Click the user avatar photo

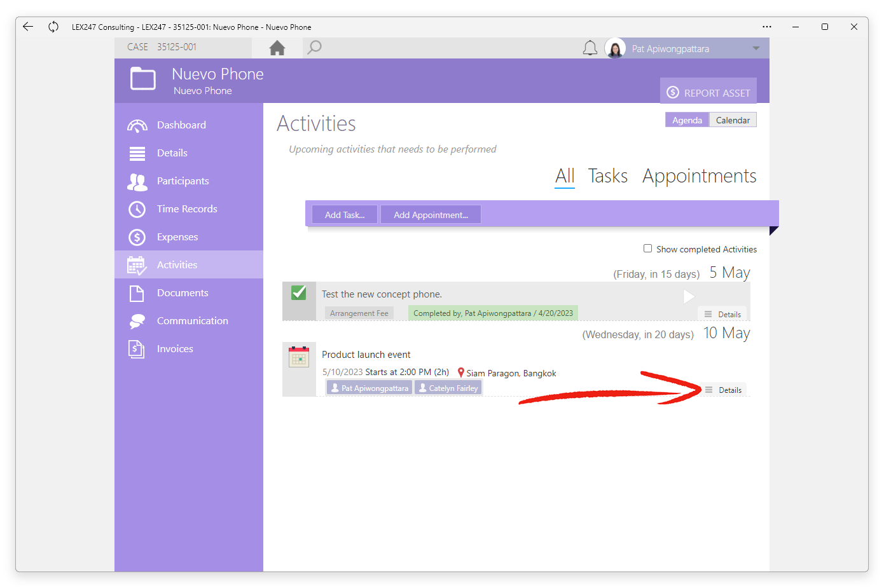pos(615,48)
